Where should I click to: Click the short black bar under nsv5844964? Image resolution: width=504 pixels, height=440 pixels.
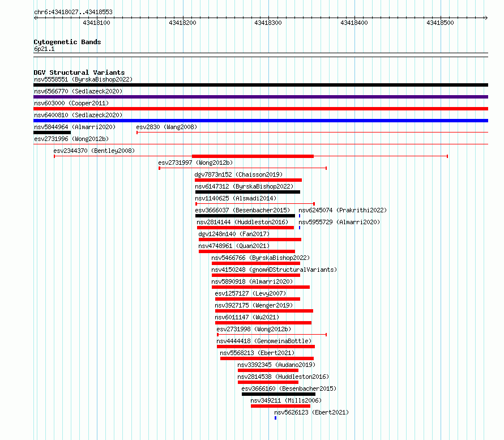52,133
